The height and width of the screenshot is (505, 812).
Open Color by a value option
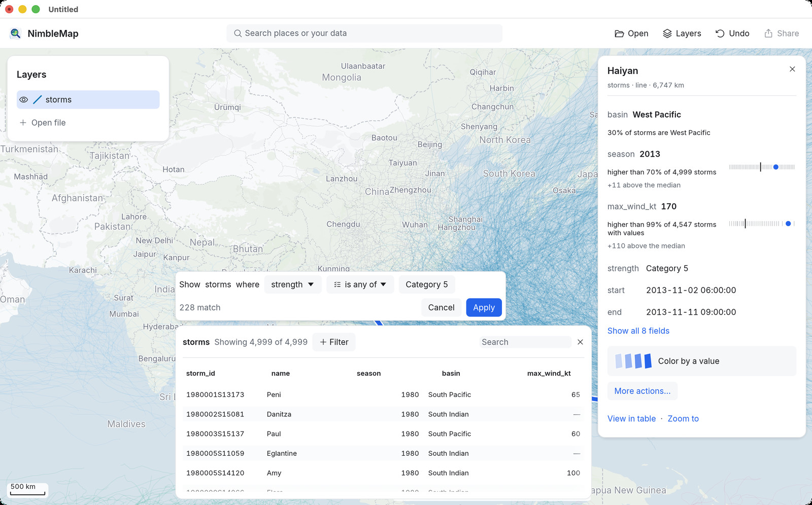[702, 361]
